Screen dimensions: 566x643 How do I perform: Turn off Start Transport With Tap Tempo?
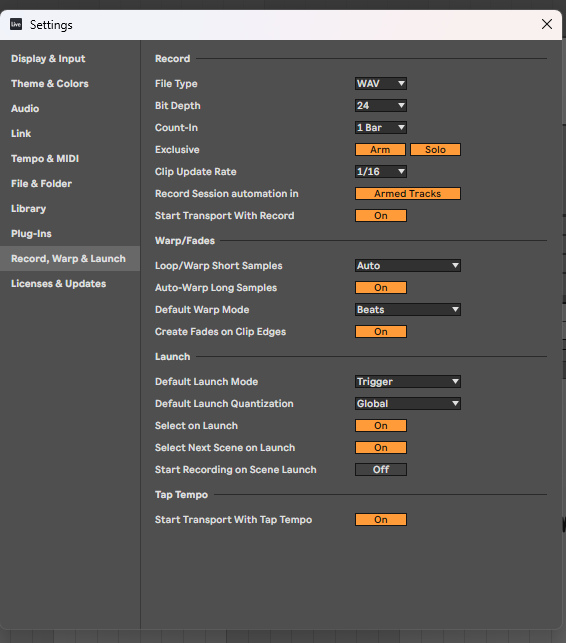tap(381, 520)
